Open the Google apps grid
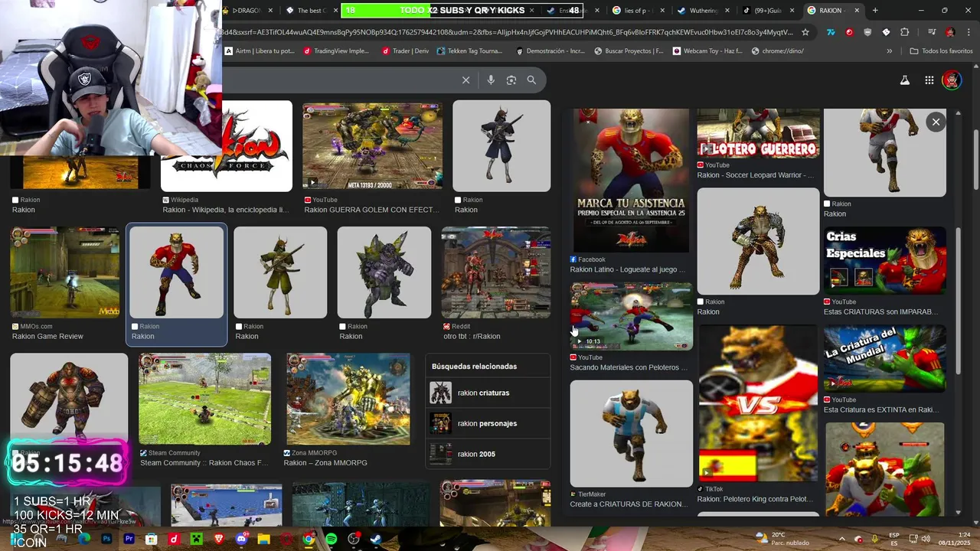Image resolution: width=980 pixels, height=551 pixels. click(x=929, y=80)
